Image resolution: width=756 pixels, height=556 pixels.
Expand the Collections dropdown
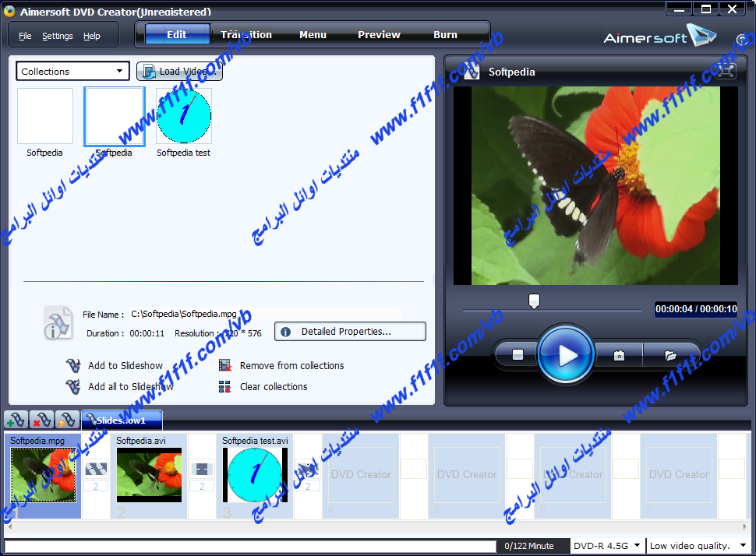[x=72, y=72]
